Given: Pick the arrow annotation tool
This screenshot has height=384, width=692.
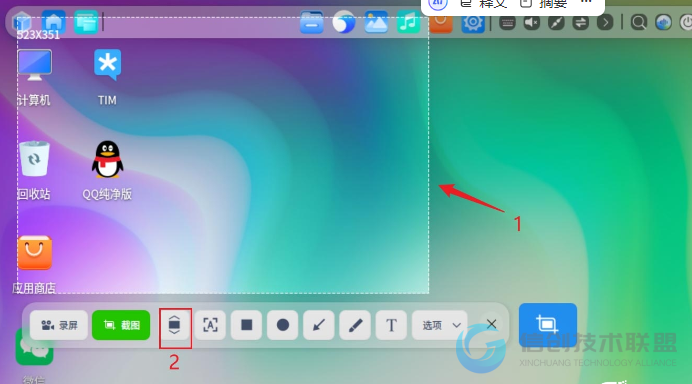Looking at the screenshot, I should (319, 325).
